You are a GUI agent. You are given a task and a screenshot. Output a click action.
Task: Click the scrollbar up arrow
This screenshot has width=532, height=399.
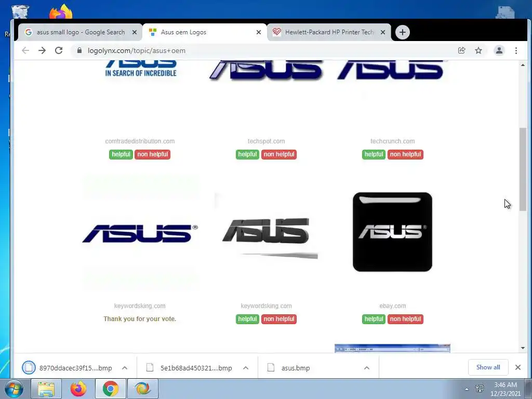click(523, 65)
